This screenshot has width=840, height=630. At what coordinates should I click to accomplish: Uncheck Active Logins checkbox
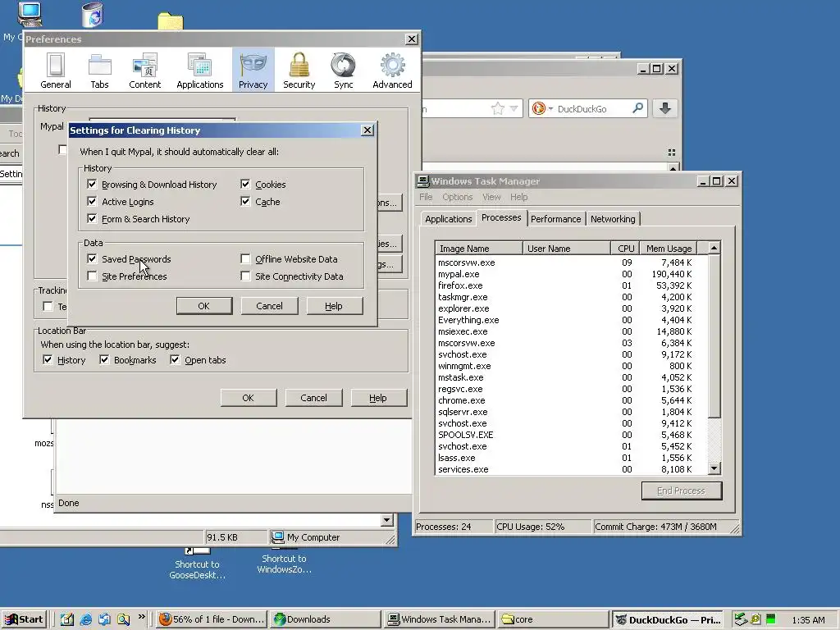pyautogui.click(x=92, y=202)
